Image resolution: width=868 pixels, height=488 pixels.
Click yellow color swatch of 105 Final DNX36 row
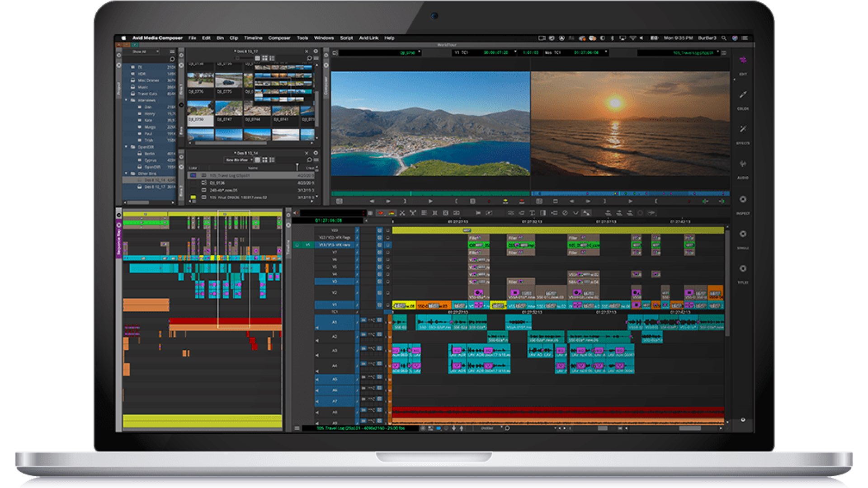pyautogui.click(x=193, y=197)
